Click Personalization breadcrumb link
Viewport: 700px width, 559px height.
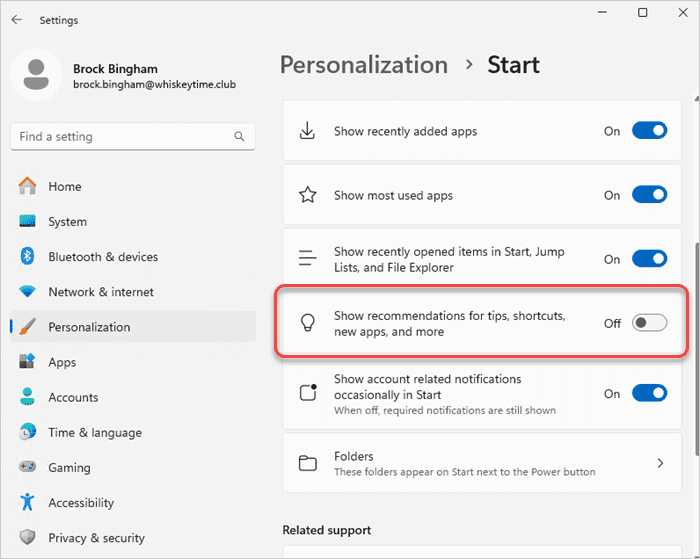coord(364,65)
